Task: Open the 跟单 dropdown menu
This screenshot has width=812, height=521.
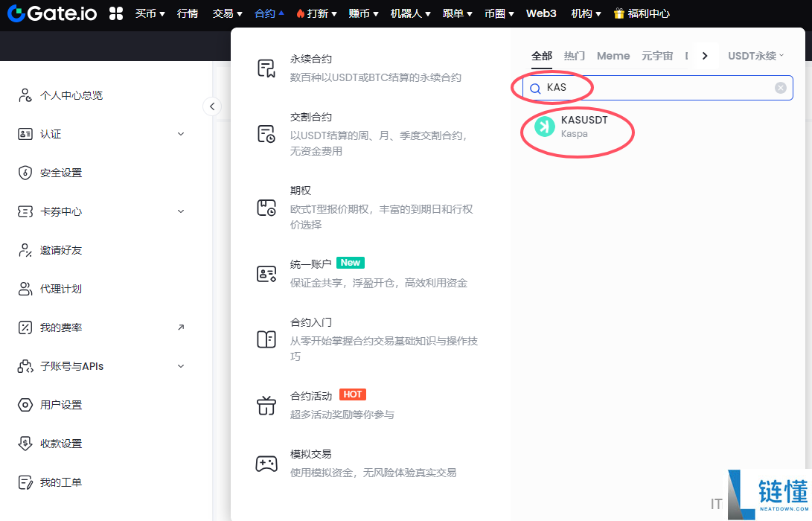Action: coord(457,13)
